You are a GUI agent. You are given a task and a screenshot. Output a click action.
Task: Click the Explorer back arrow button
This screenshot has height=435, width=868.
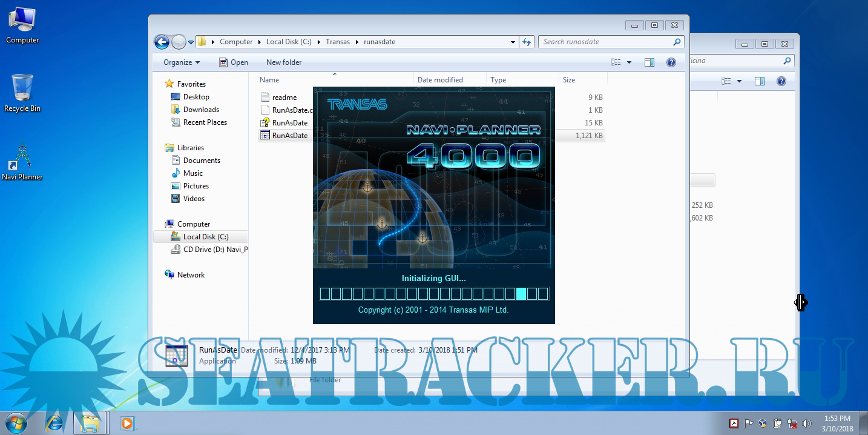tap(162, 42)
